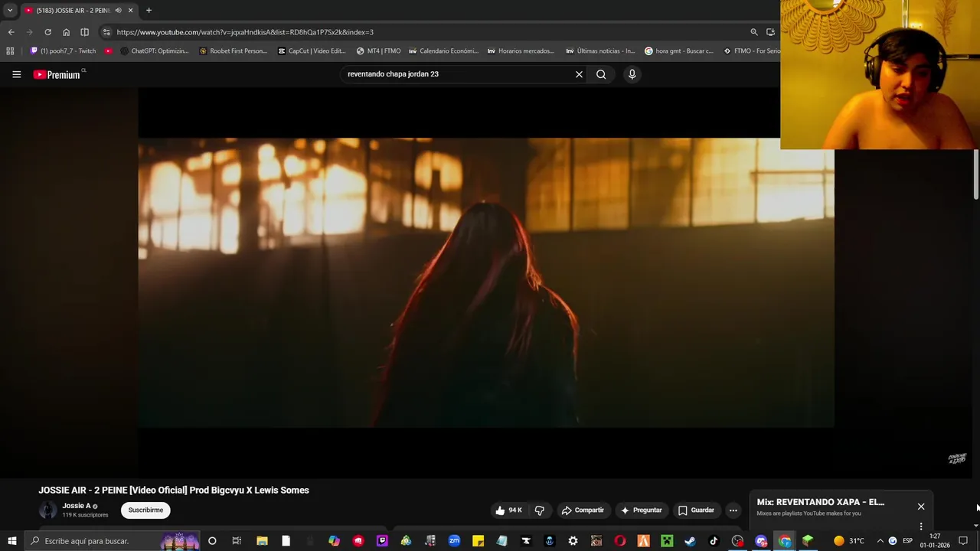This screenshot has width=980, height=551.
Task: Open the browser apps grid shortcut
Action: [x=10, y=51]
